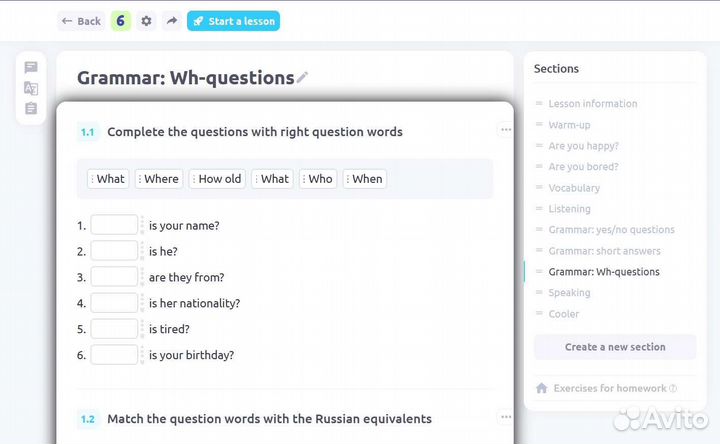Screen dimensions: 720x444
Task: Open options menu for exercise 1.1
Action: 506,130
